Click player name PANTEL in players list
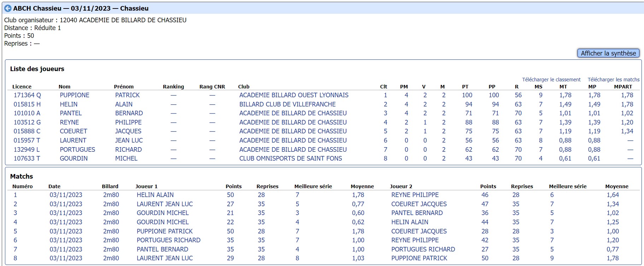Image resolution: width=644 pixels, height=266 pixels. click(71, 113)
